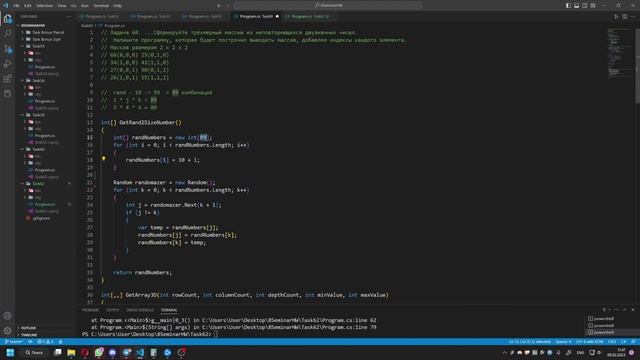The image size is (640, 360).
Task: Click the UTF-8 with BOM encoding indicator
Action: (x=589, y=342)
